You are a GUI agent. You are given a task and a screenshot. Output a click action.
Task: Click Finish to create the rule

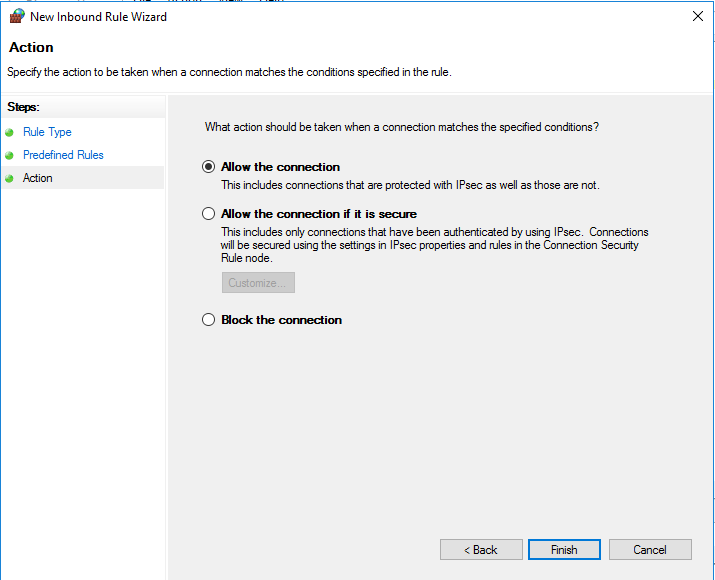pos(564,550)
